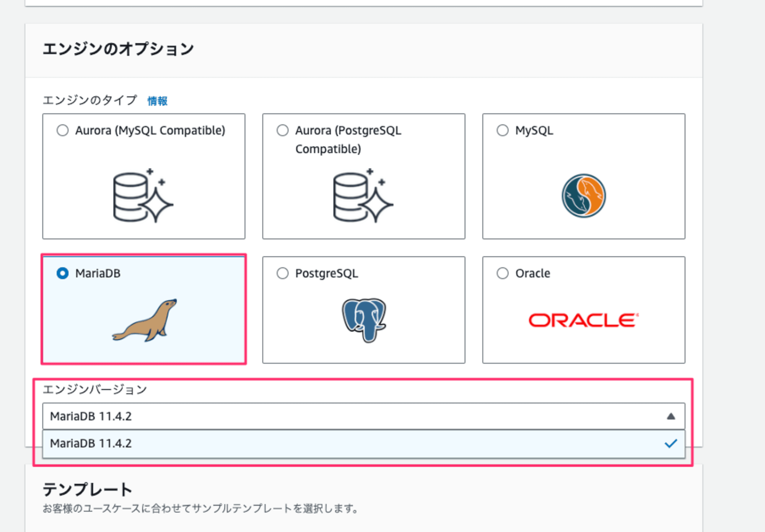Select the Aurora (PostgreSQL Compatible) radio button

click(x=282, y=130)
